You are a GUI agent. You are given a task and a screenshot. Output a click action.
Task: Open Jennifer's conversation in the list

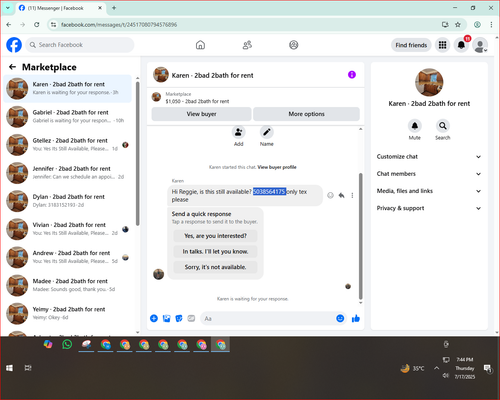tap(68, 173)
